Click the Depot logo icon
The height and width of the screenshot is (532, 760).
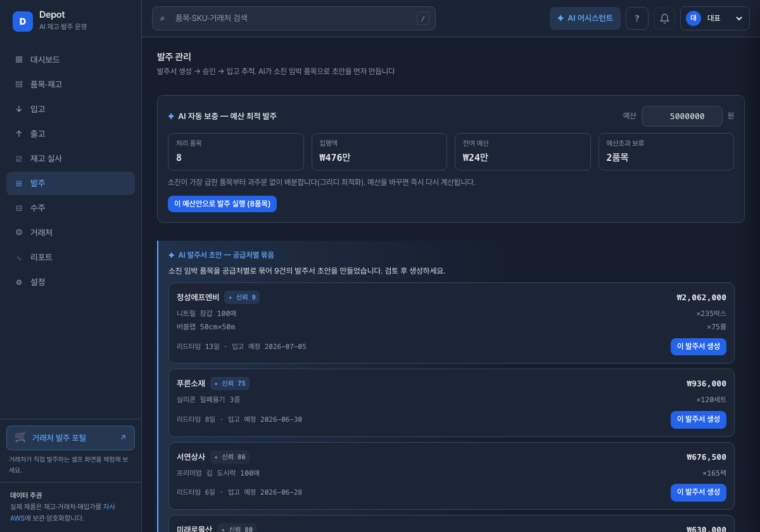click(x=23, y=22)
